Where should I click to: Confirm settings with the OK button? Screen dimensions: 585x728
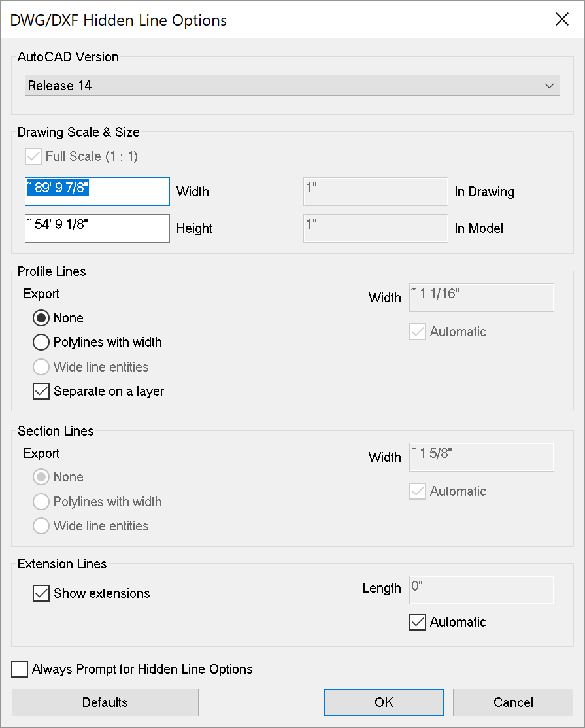[x=384, y=702]
